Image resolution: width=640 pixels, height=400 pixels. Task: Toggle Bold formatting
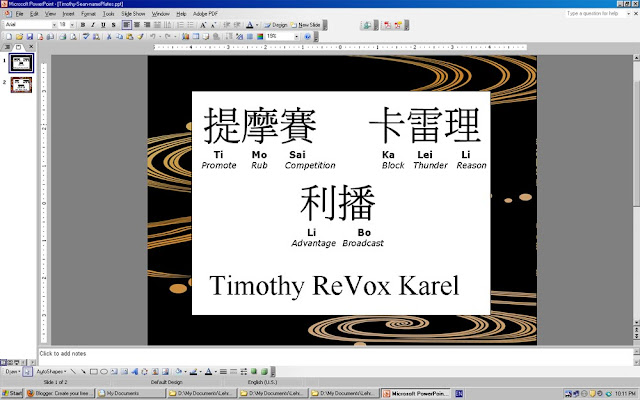83,25
